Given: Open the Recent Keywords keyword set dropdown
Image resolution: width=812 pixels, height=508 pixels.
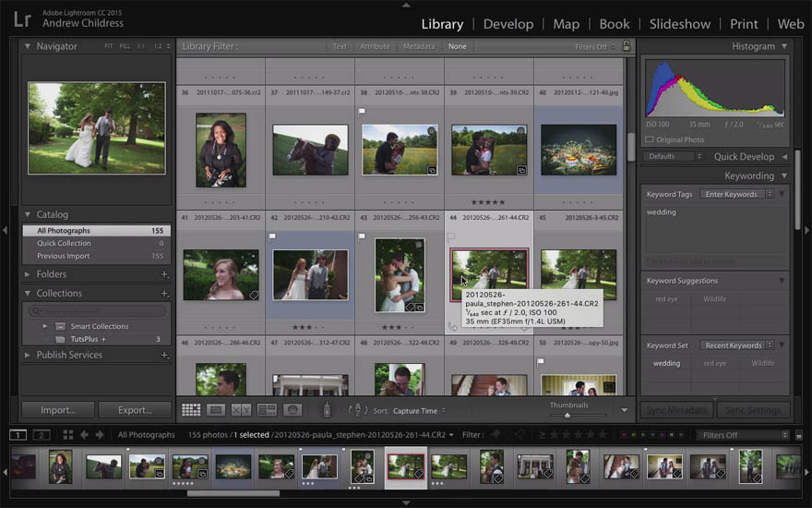Looking at the screenshot, I should point(736,345).
